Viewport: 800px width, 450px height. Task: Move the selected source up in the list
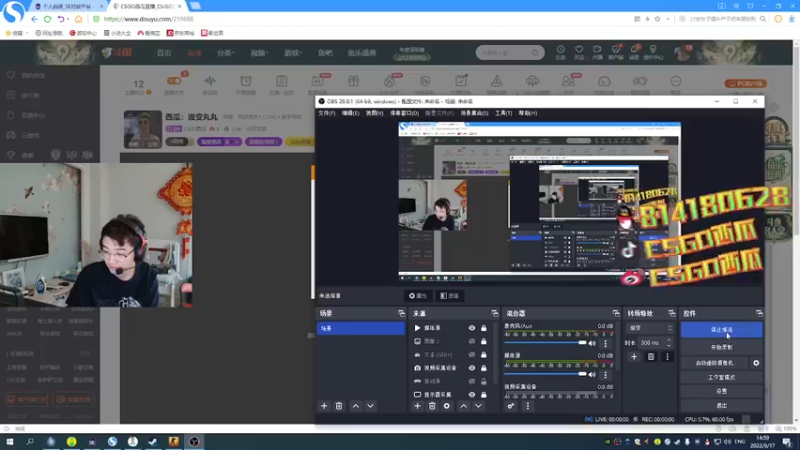[463, 406]
